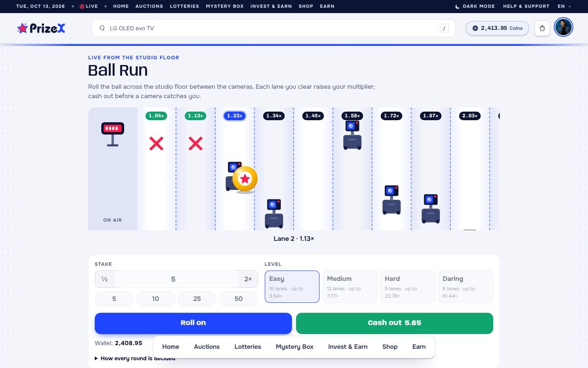The image size is (588, 368).
Task: Set stake to 10 preset
Action: click(x=156, y=299)
